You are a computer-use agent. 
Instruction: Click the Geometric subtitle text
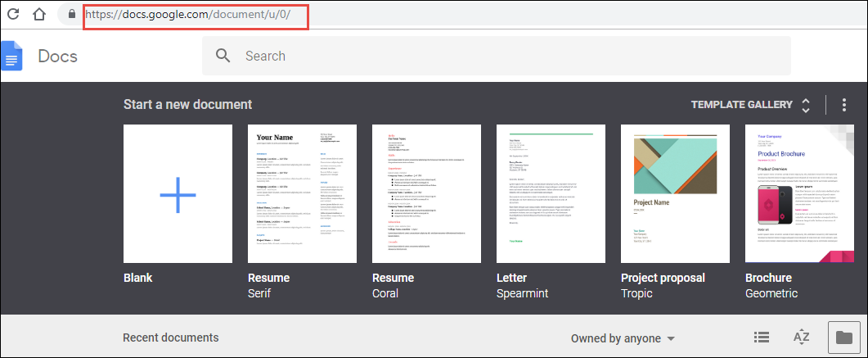point(771,294)
